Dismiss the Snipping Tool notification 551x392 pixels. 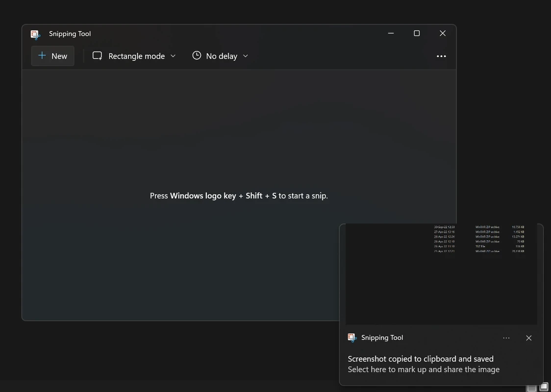[x=528, y=338]
